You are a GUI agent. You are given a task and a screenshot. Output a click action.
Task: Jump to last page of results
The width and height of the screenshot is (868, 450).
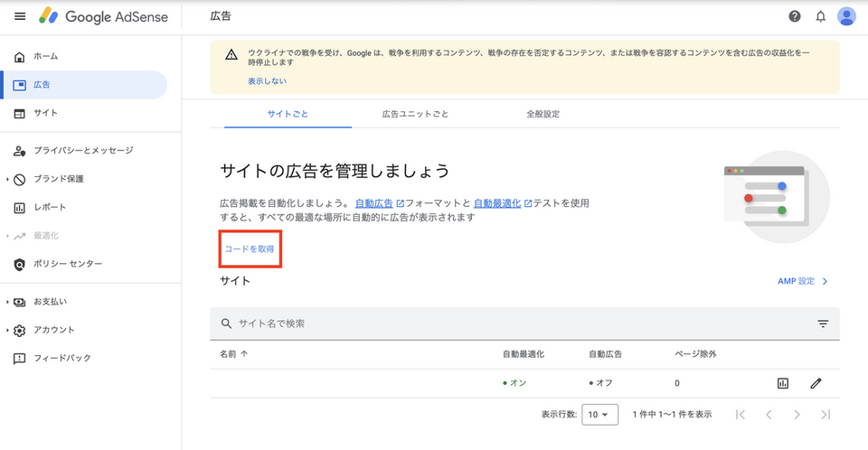coord(825,415)
